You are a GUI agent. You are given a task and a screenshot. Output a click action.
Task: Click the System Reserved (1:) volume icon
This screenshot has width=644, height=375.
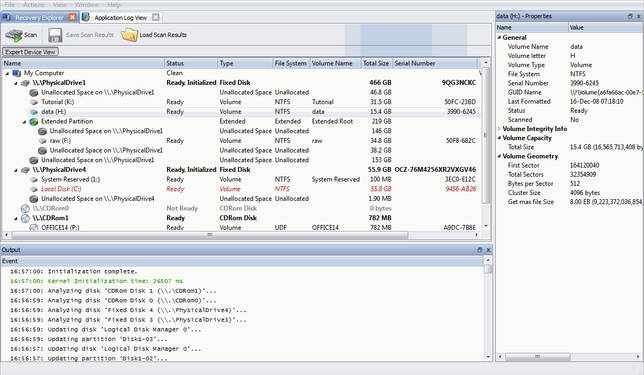[34, 179]
